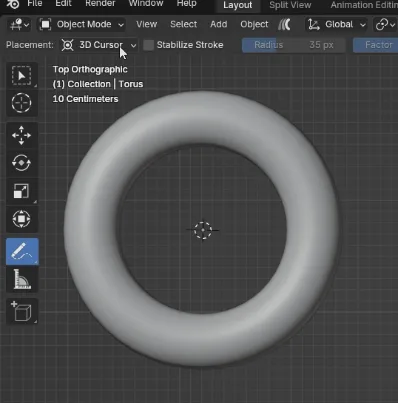The width and height of the screenshot is (398, 403).
Task: Click the striped fan icon beside Object menu
Action: pyautogui.click(x=284, y=24)
